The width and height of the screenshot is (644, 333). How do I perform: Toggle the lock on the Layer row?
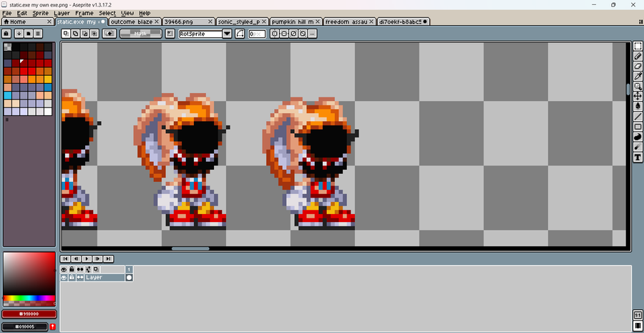coord(72,278)
